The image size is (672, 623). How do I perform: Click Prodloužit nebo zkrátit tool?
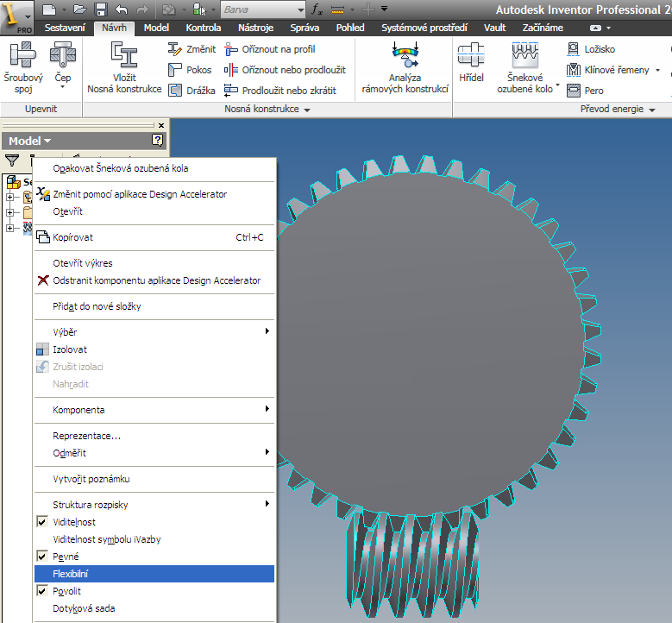(279, 91)
